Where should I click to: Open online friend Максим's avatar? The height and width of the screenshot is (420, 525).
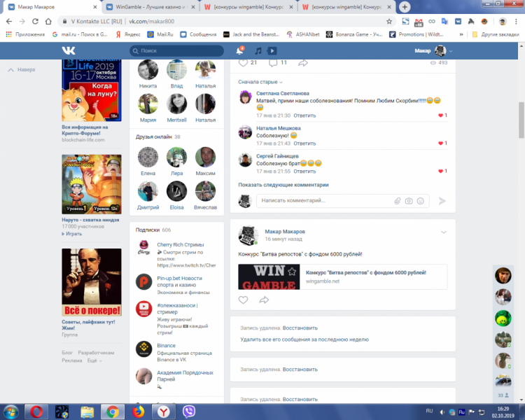click(x=205, y=157)
